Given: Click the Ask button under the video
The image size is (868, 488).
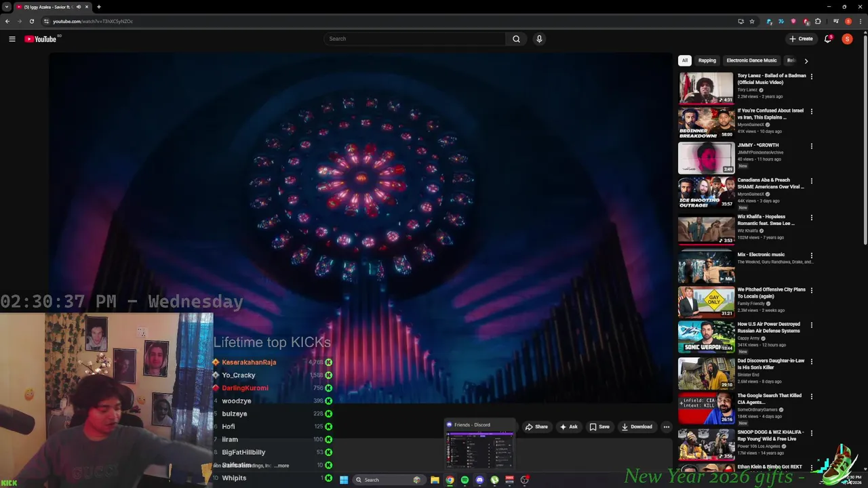Looking at the screenshot, I should point(569,427).
